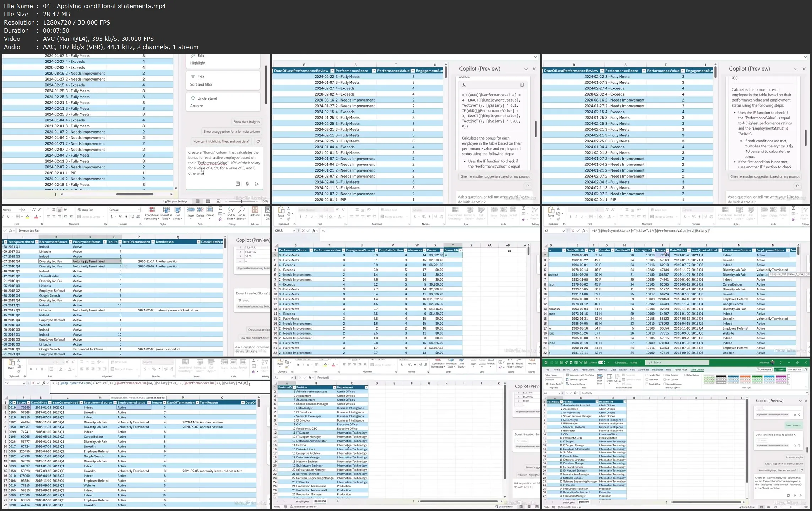This screenshot has width=812, height=511.
Task: Click the Search box in the Excel title bar
Action: point(677,363)
